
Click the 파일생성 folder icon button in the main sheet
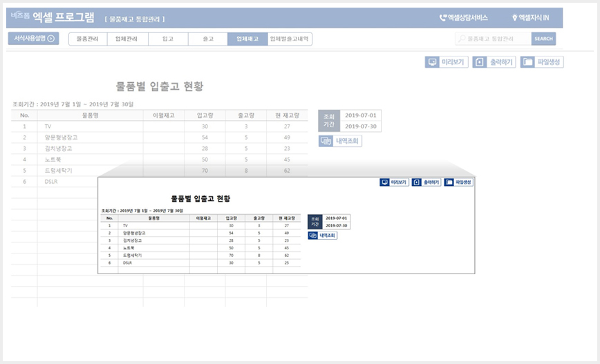(542, 62)
